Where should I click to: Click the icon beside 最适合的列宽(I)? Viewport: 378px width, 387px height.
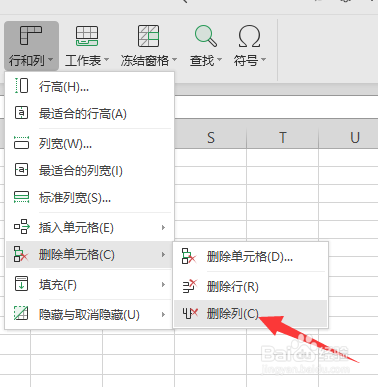[x=21, y=170]
